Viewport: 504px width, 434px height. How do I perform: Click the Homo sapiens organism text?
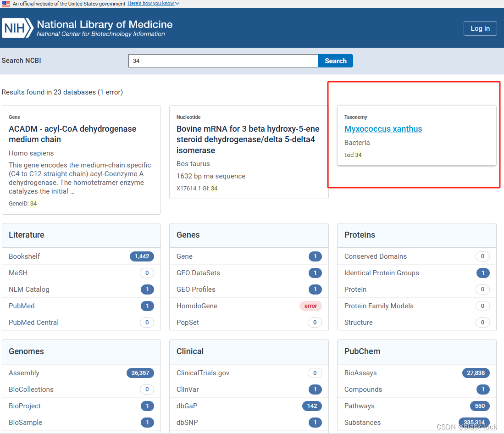pos(31,153)
